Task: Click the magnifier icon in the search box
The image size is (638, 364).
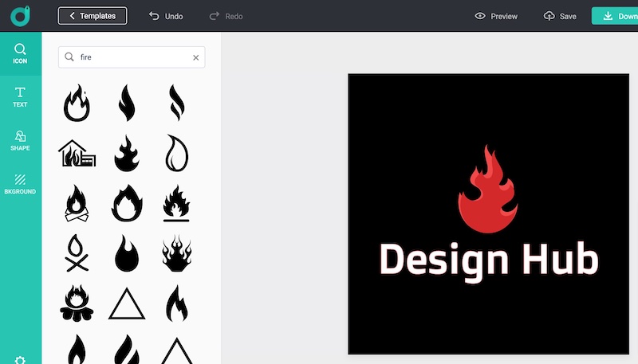Action: pos(69,57)
